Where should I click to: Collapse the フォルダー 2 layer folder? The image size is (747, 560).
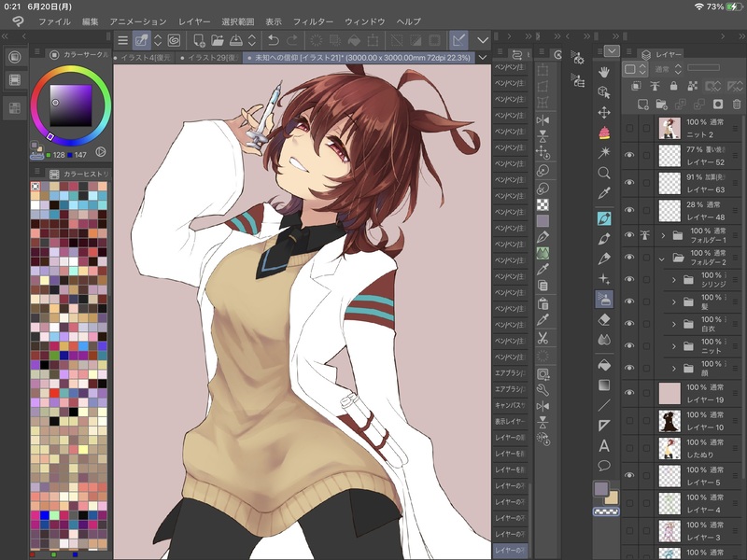point(662,259)
